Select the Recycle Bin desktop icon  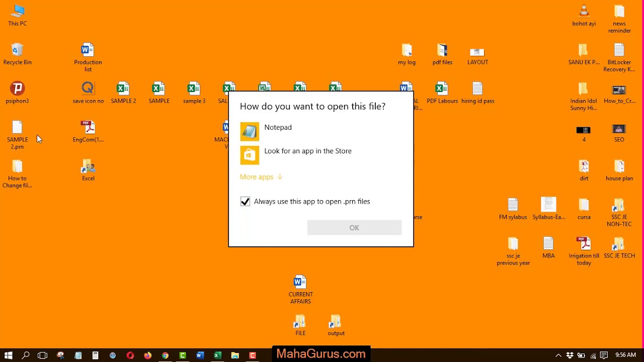click(x=18, y=54)
